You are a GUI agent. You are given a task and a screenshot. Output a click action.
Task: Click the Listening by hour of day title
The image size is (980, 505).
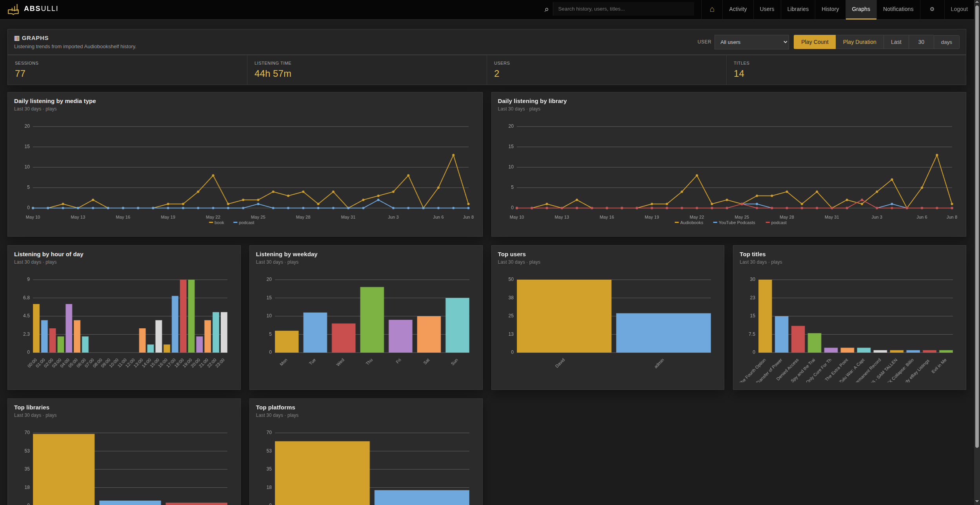(49, 254)
